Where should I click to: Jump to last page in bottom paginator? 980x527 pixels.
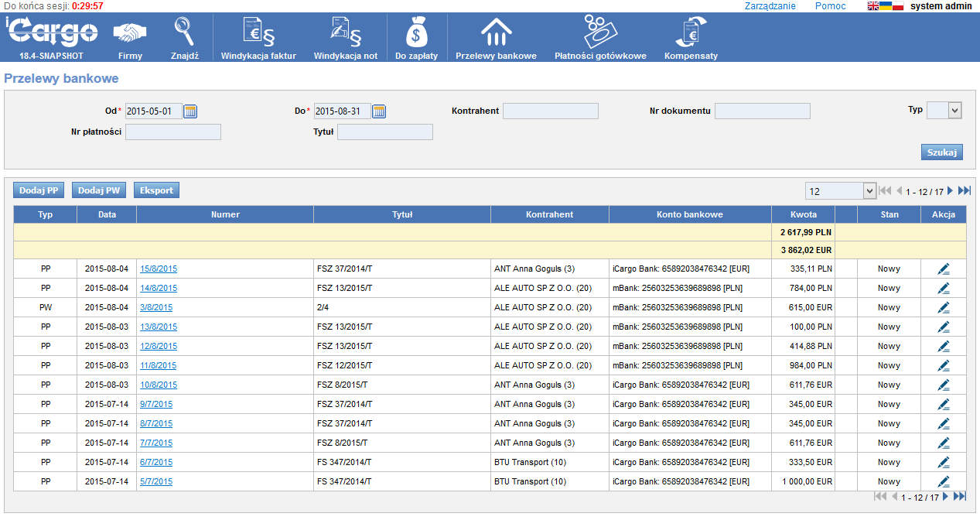pos(960,497)
